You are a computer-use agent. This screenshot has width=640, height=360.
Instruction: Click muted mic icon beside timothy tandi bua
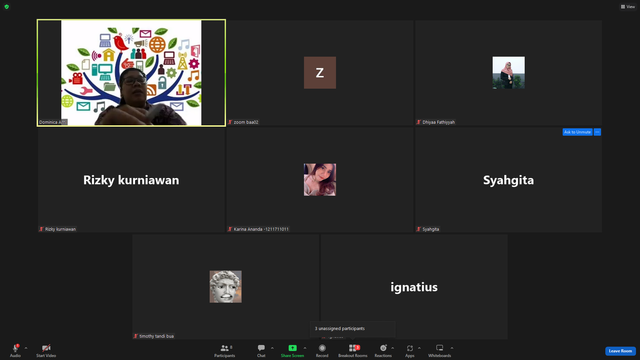pyautogui.click(x=136, y=336)
